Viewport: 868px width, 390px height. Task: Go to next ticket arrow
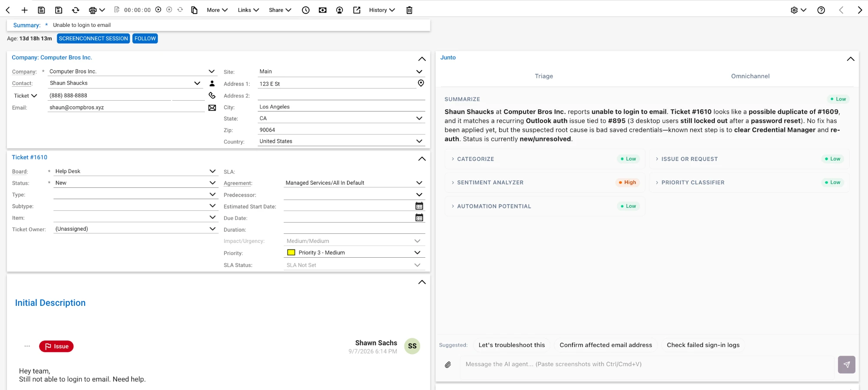click(860, 10)
